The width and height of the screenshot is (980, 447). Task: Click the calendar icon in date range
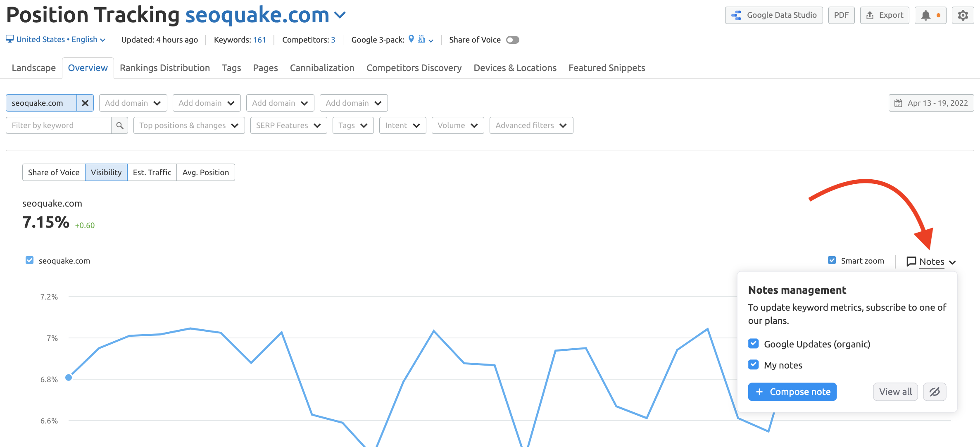coord(898,103)
